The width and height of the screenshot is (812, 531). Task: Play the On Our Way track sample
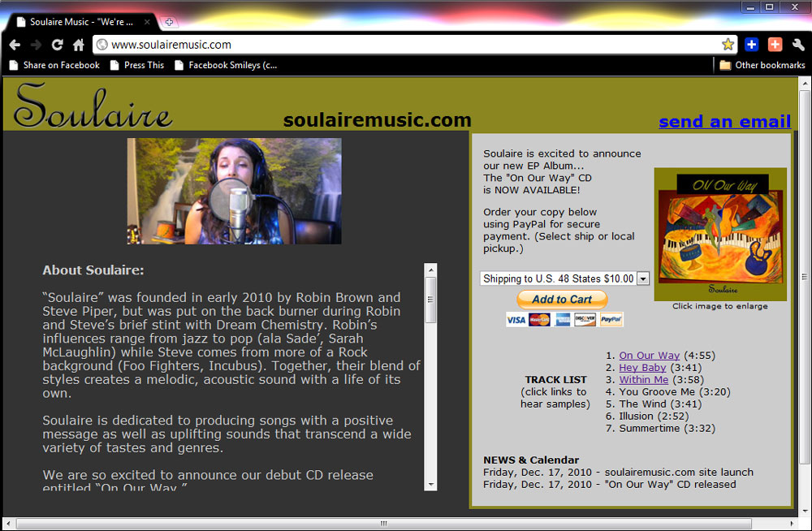(649, 356)
